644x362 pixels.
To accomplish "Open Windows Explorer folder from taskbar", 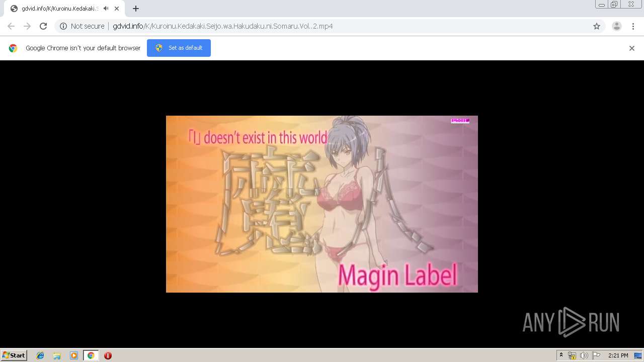I will (57, 355).
